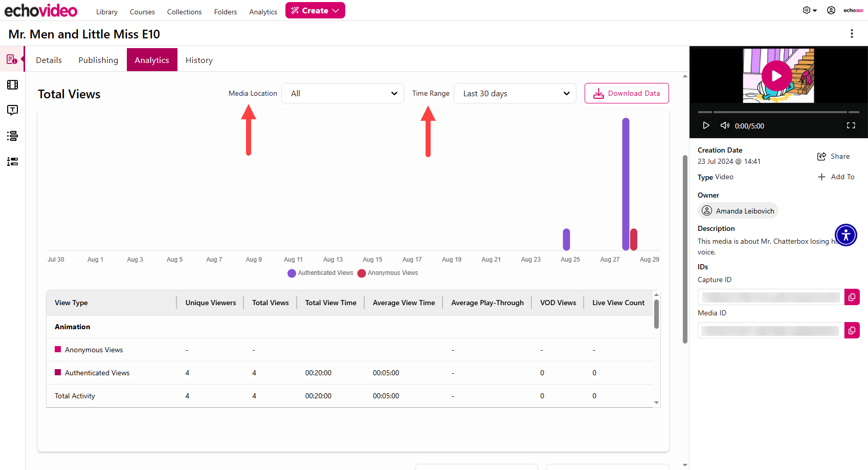Screen dimensions: 868x470
Task: Seek on the video progress bar
Action: coord(778,112)
